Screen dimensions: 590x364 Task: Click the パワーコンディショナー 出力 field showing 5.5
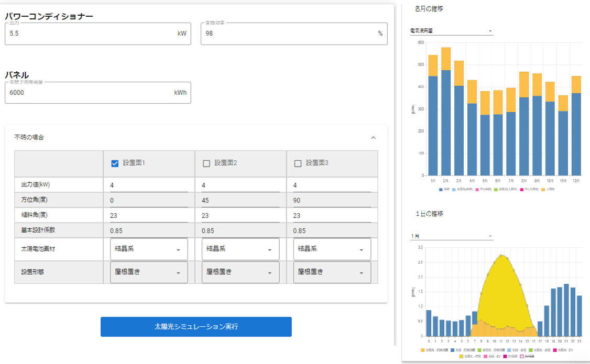click(98, 34)
